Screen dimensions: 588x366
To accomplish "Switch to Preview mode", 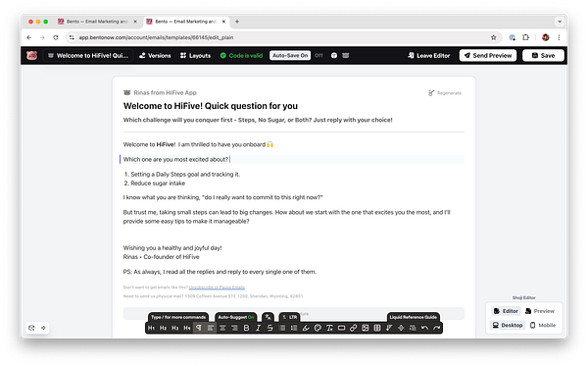I will point(540,311).
